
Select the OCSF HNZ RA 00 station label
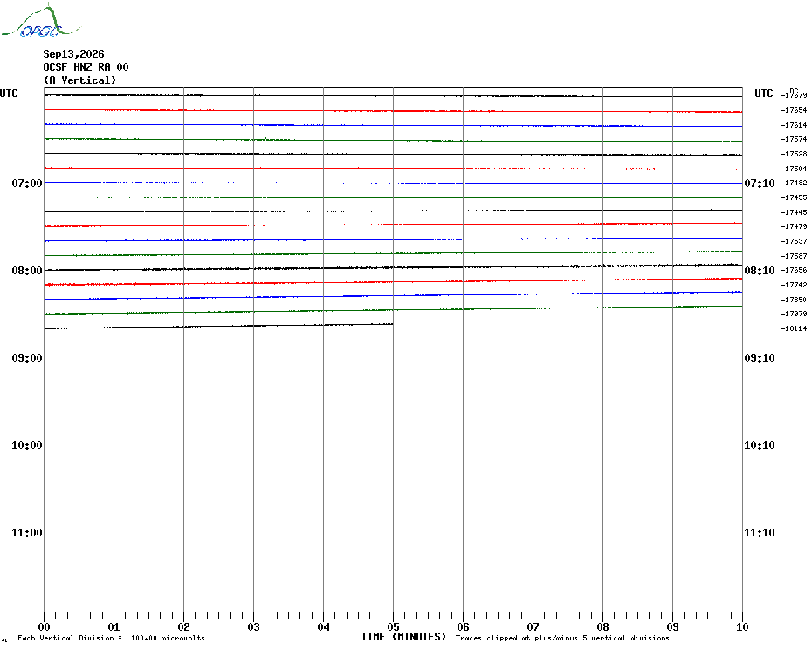86,67
